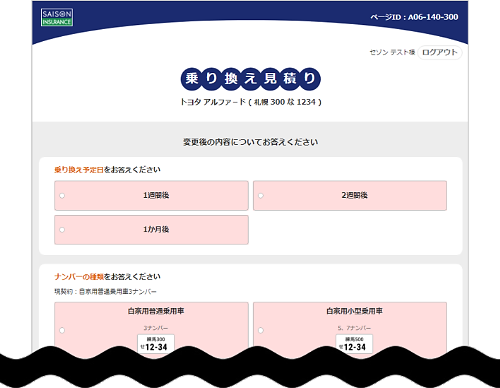500x388 pixels.
Task: Click the トヨタ アルファード vehicle text
Action: (251, 102)
